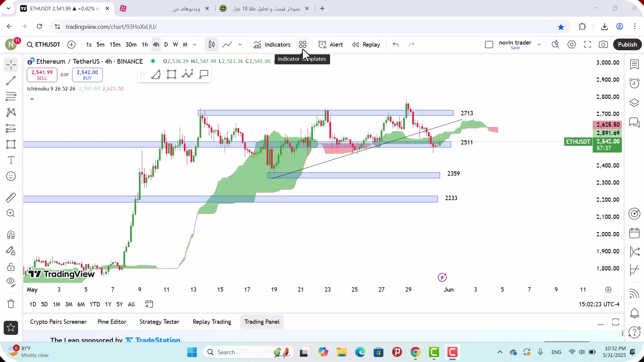Open the Indicators dialog
Screen dimensions: 644x362
click(272, 45)
